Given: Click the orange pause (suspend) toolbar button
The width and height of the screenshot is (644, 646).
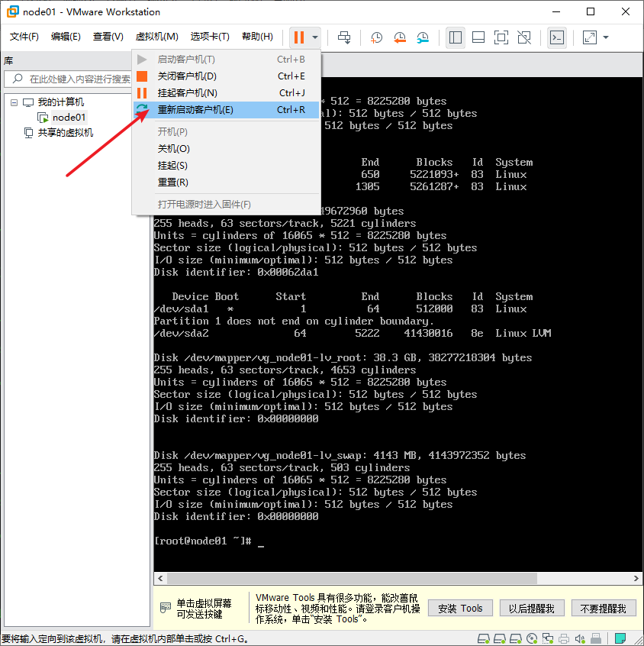Looking at the screenshot, I should pyautogui.click(x=299, y=37).
